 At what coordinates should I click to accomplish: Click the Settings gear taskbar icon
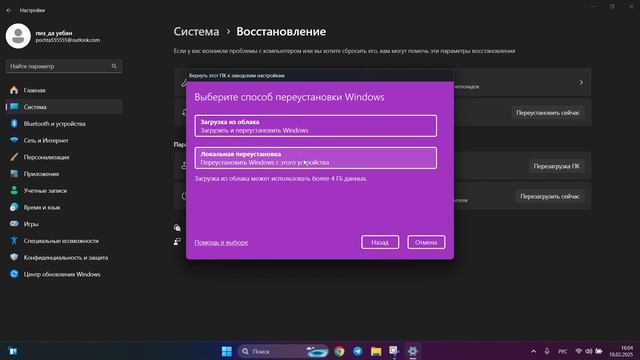[413, 351]
